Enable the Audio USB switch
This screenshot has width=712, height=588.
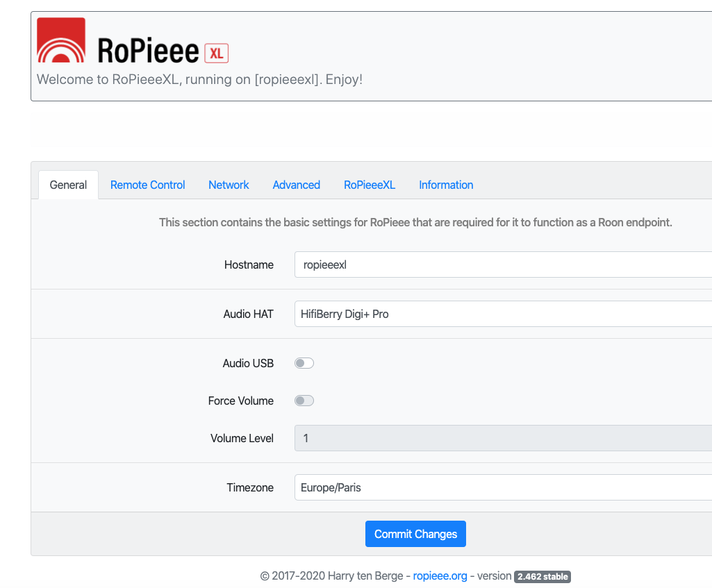tap(304, 363)
